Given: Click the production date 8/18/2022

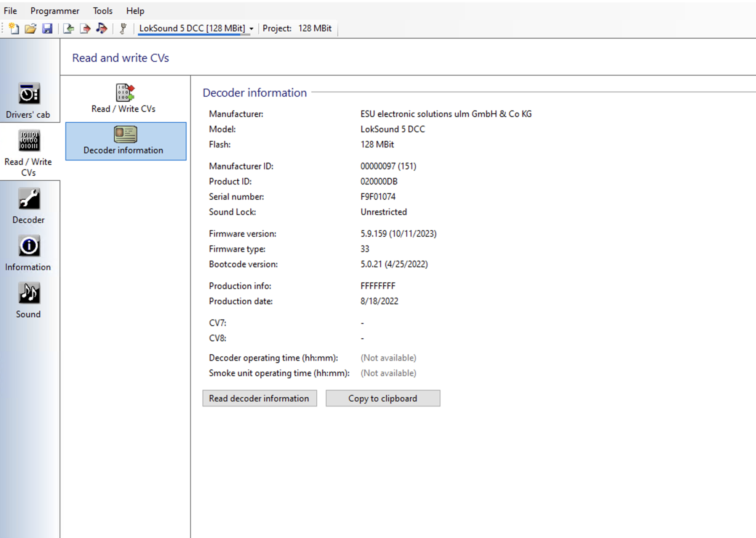Looking at the screenshot, I should (x=379, y=301).
